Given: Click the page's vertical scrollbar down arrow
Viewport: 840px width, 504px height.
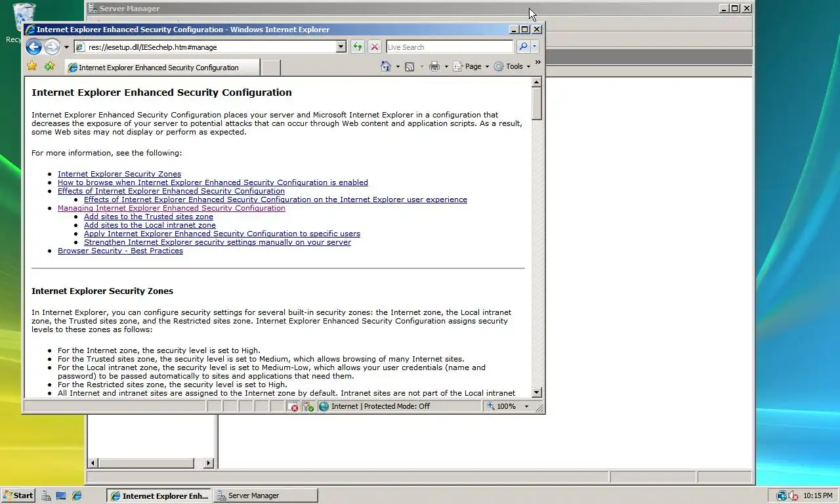Looking at the screenshot, I should pos(537,392).
